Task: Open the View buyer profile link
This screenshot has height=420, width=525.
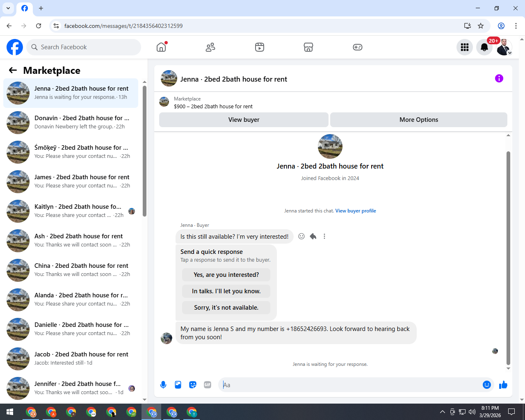Action: (356, 211)
